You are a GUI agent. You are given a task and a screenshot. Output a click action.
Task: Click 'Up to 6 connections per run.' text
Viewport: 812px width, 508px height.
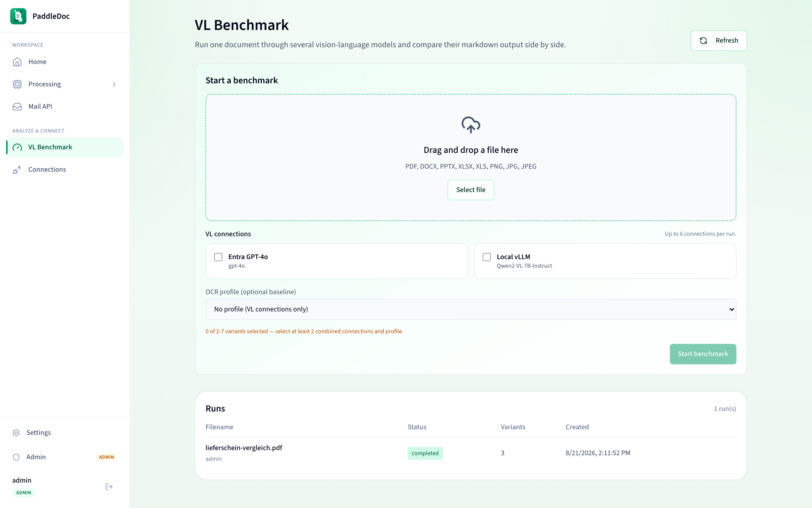point(700,234)
